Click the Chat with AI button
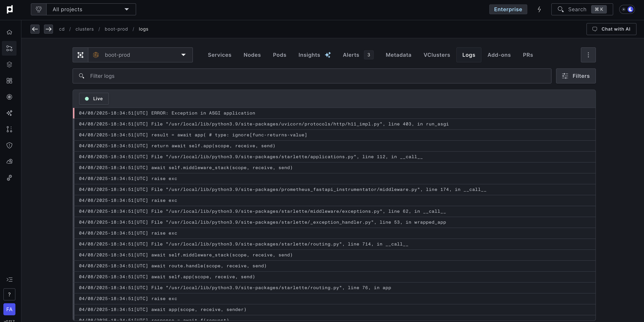The image size is (644, 322). 611,29
